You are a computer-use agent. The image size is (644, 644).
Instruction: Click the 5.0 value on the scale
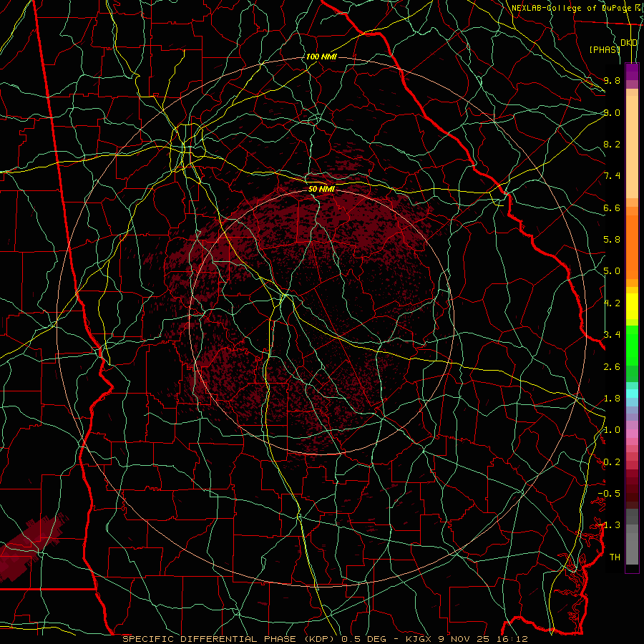click(612, 271)
